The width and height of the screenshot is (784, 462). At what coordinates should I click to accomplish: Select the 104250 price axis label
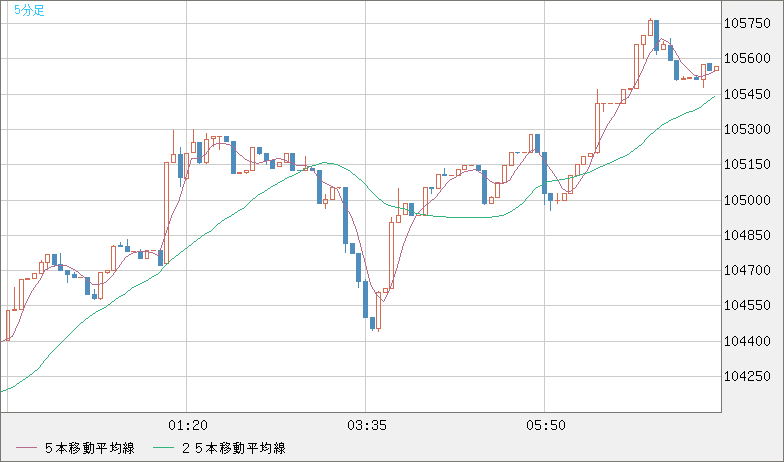point(747,376)
